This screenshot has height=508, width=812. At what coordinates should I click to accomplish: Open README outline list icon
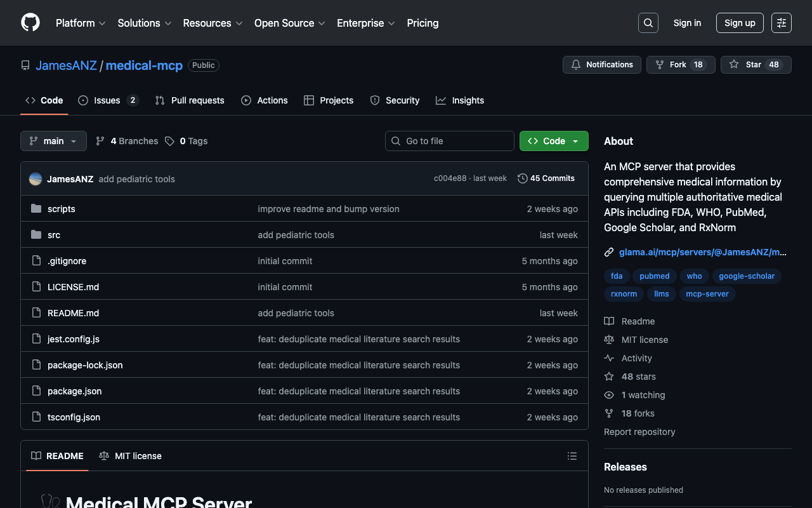(572, 456)
